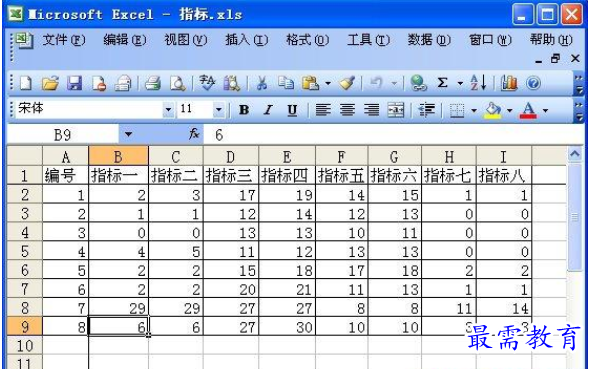The height and width of the screenshot is (369, 589).
Task: Open the Borders dropdown arrow
Action: point(474,110)
